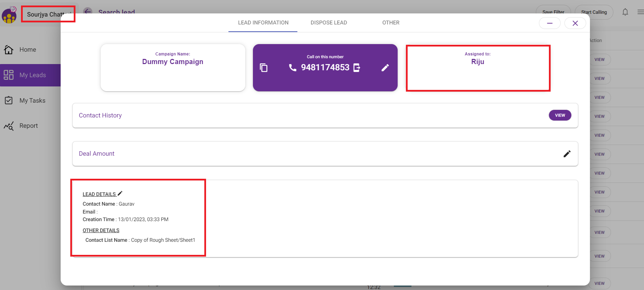Click the back arrow icon
This screenshot has width=644, height=290.
(x=88, y=11)
